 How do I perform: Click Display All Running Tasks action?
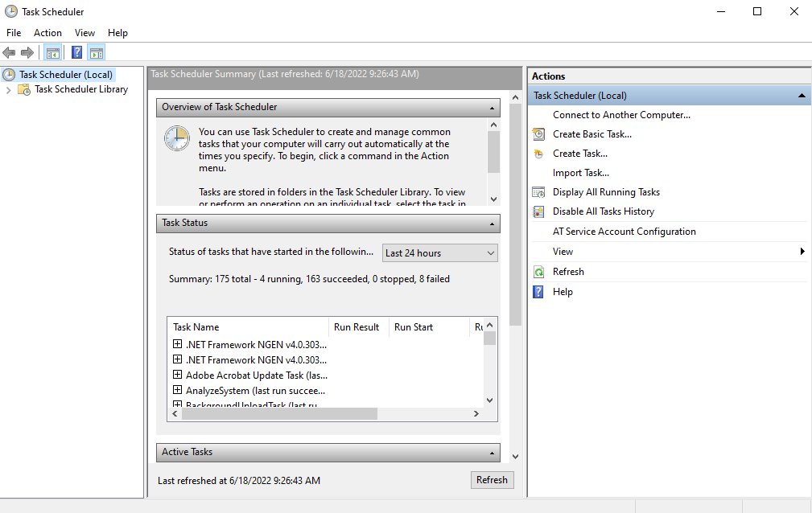[x=606, y=192]
